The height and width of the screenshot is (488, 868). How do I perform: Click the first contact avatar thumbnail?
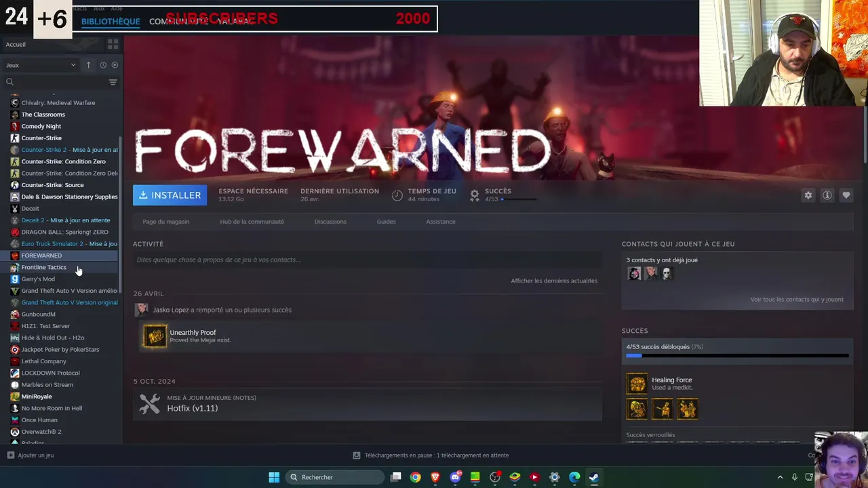634,273
